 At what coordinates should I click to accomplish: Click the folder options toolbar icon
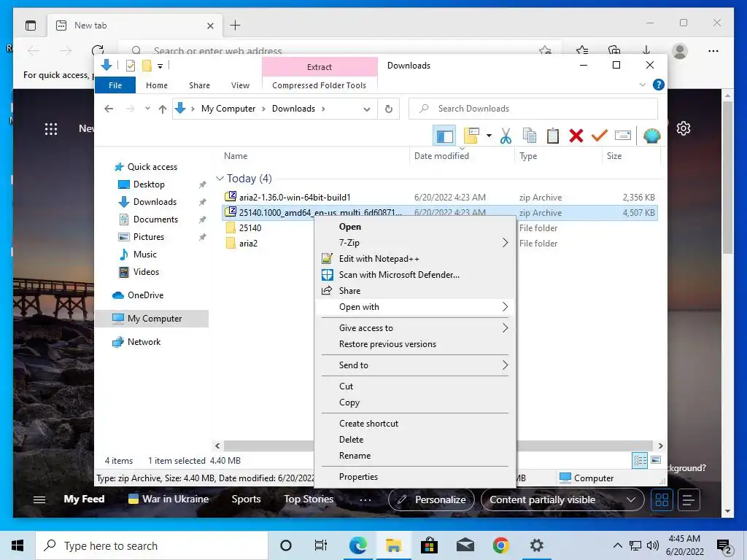tap(471, 136)
